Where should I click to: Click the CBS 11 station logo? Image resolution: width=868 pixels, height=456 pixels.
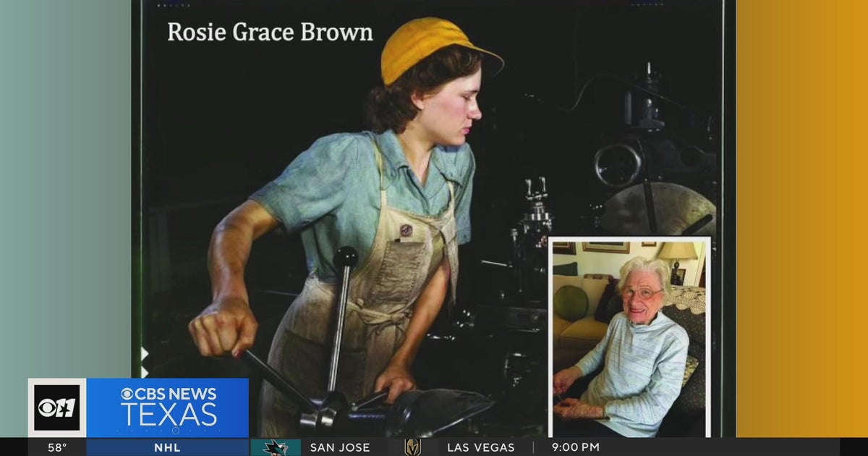(x=57, y=408)
